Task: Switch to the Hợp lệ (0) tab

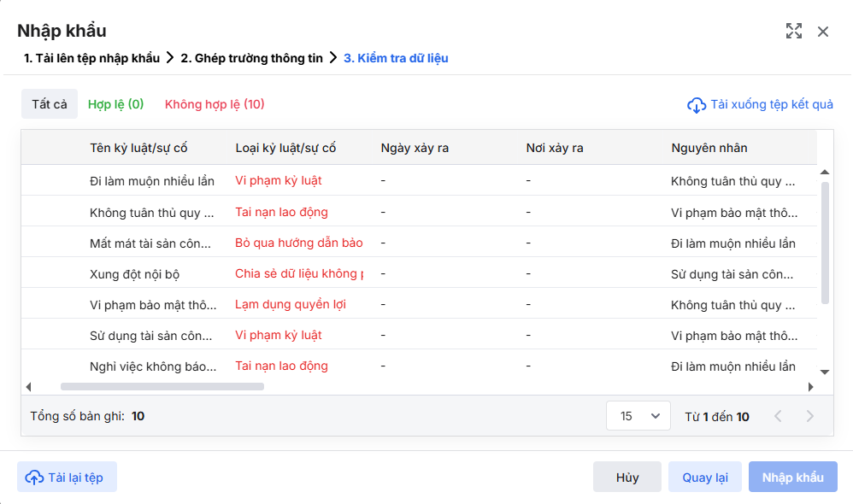Action: (115, 104)
